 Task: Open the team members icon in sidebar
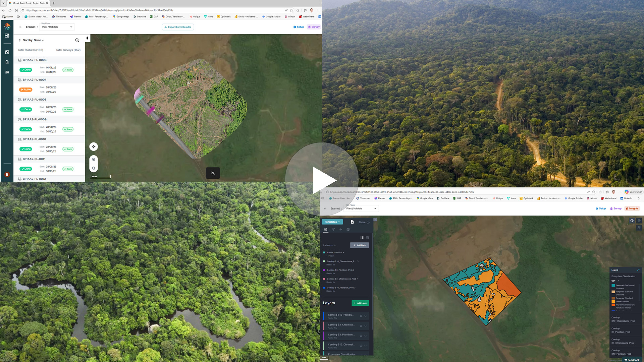tap(7, 72)
